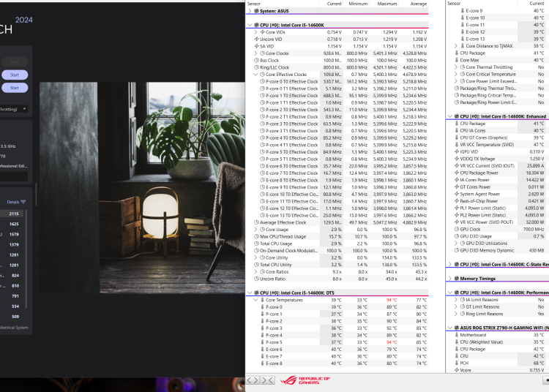Collapse the ASUS ROG STRIX Z790-H GAMING WIFI group
549x392 pixels.
click(x=450, y=328)
